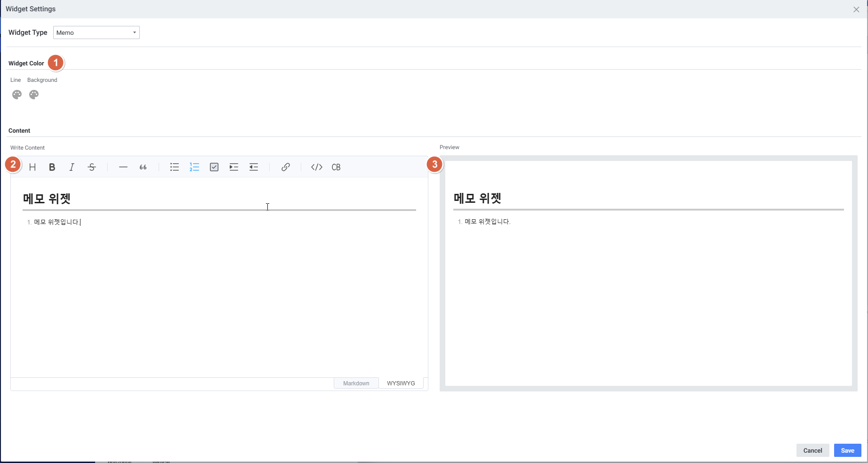Insert a hyperlink
This screenshot has width=868, height=463.
coord(285,167)
